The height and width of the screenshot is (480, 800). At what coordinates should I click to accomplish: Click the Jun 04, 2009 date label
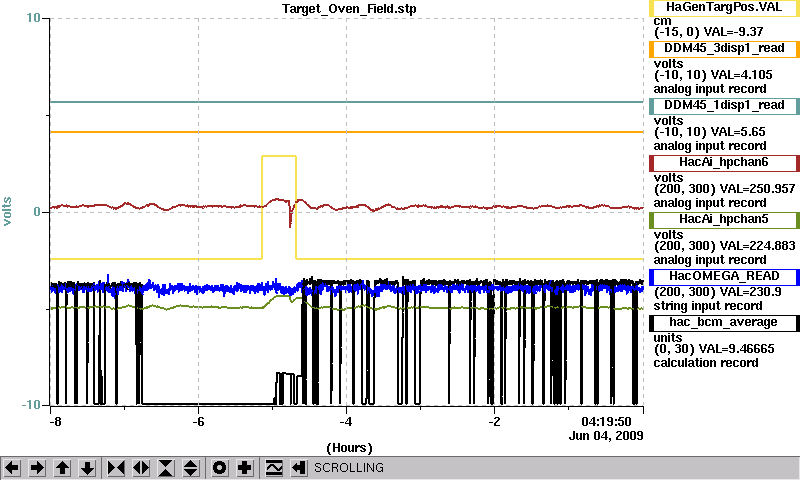click(606, 436)
